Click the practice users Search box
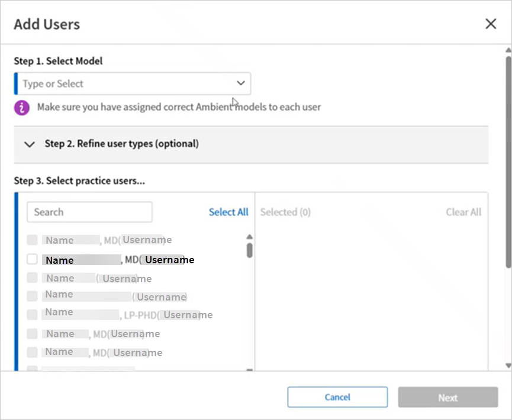Image resolution: width=512 pixels, height=420 pixels. [x=89, y=212]
